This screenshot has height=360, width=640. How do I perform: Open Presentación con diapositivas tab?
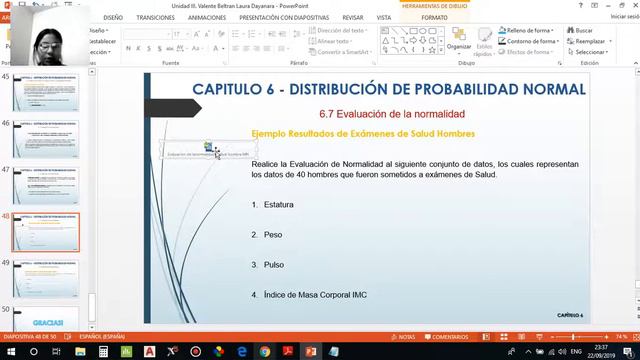[x=284, y=18]
